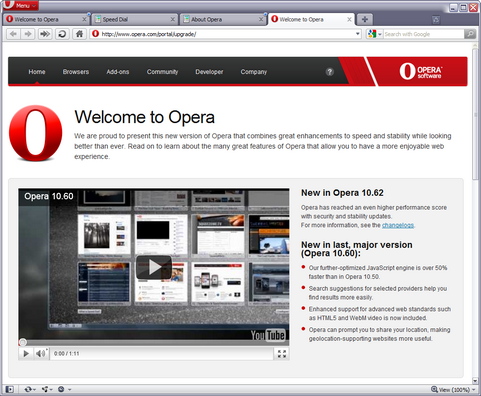Click the Opera site badge in address bar
This screenshot has height=396, width=481.
point(96,34)
